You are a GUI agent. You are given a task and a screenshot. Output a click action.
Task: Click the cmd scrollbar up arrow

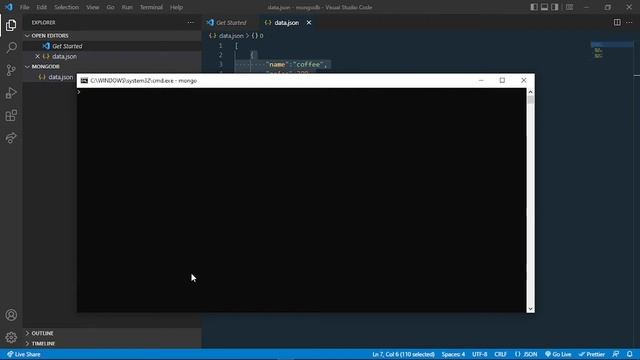pyautogui.click(x=530, y=92)
